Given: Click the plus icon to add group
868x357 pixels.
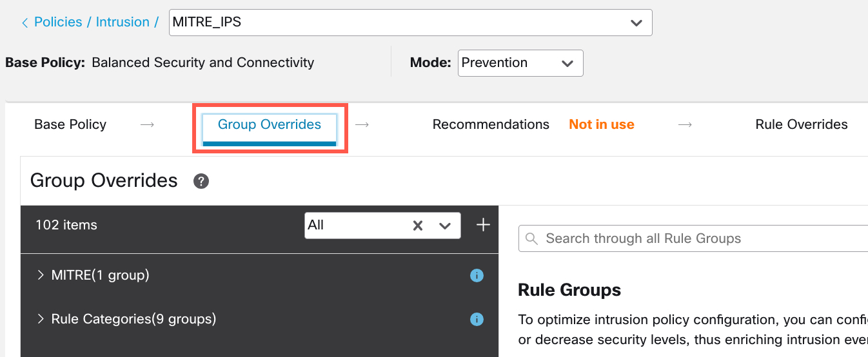Looking at the screenshot, I should tap(482, 225).
